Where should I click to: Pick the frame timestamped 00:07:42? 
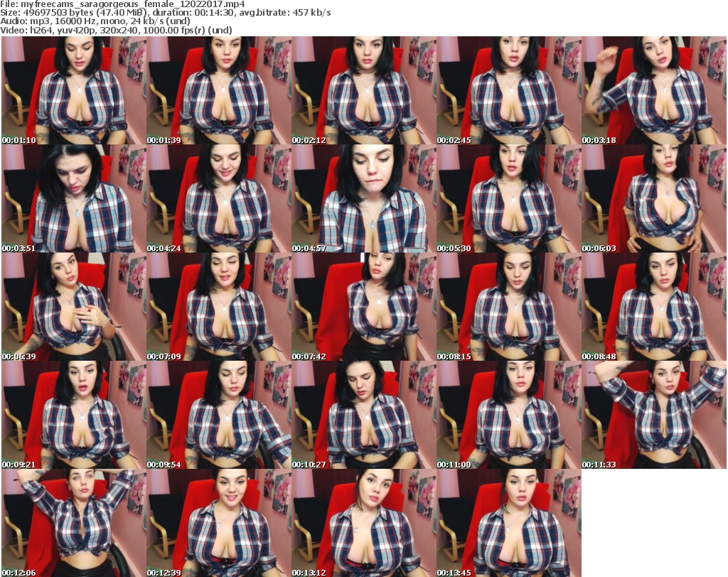pos(364,307)
